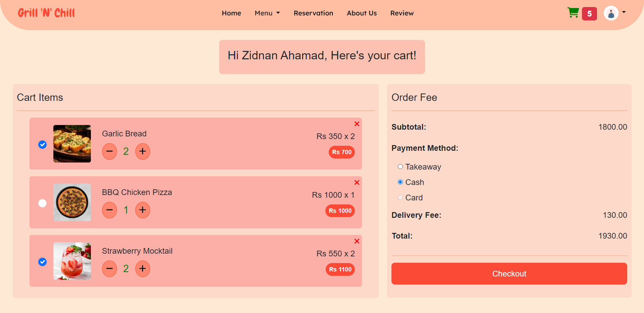Uncheck the Strawberry Mocktail selection checkbox

coord(42,262)
